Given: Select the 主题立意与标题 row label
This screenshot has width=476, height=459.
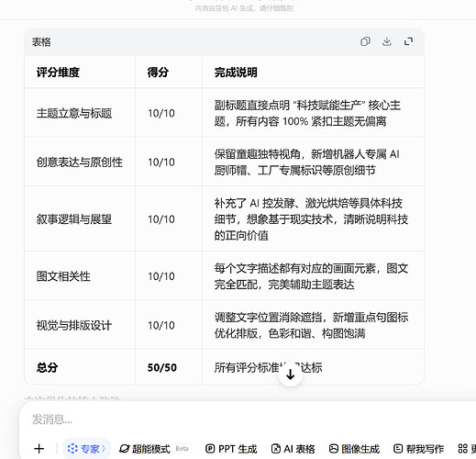Looking at the screenshot, I should (x=74, y=113).
